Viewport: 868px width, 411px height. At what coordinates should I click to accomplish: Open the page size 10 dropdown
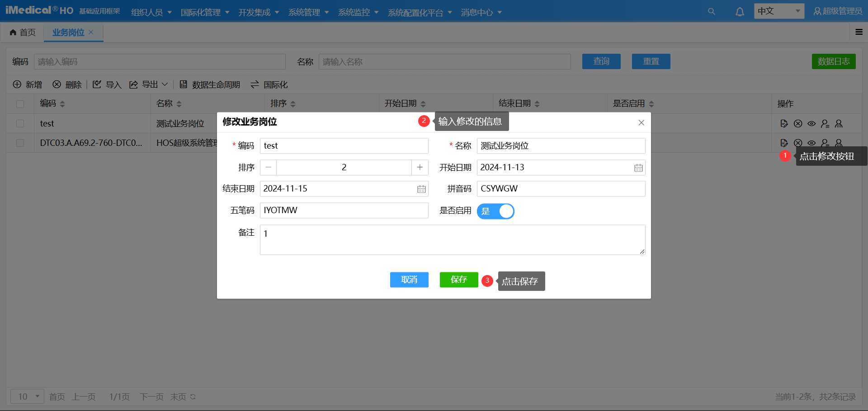point(28,397)
